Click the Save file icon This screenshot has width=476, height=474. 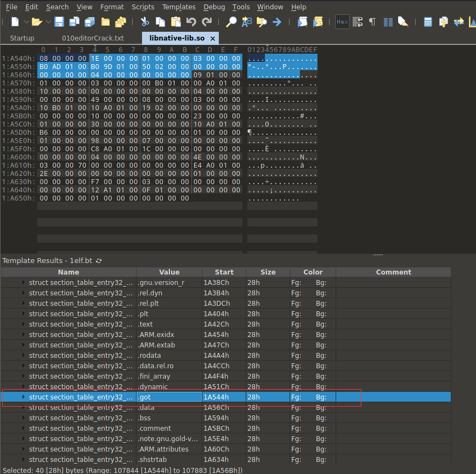59,22
